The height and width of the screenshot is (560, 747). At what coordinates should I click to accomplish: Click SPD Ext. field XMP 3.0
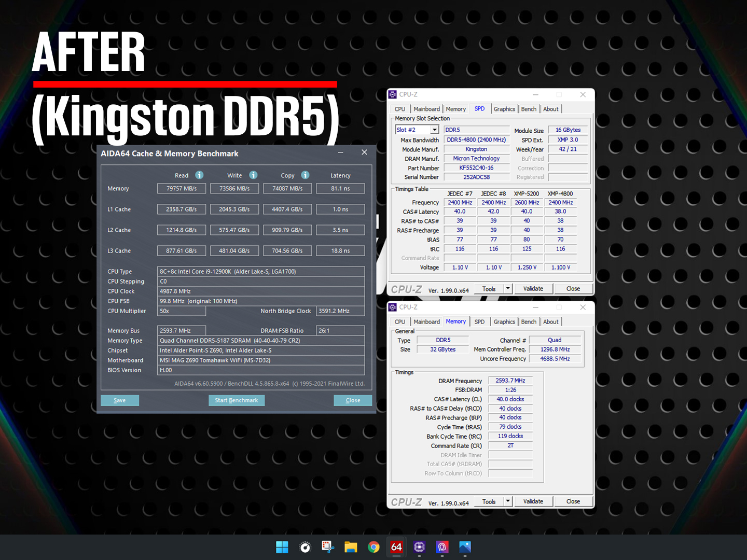pos(568,140)
